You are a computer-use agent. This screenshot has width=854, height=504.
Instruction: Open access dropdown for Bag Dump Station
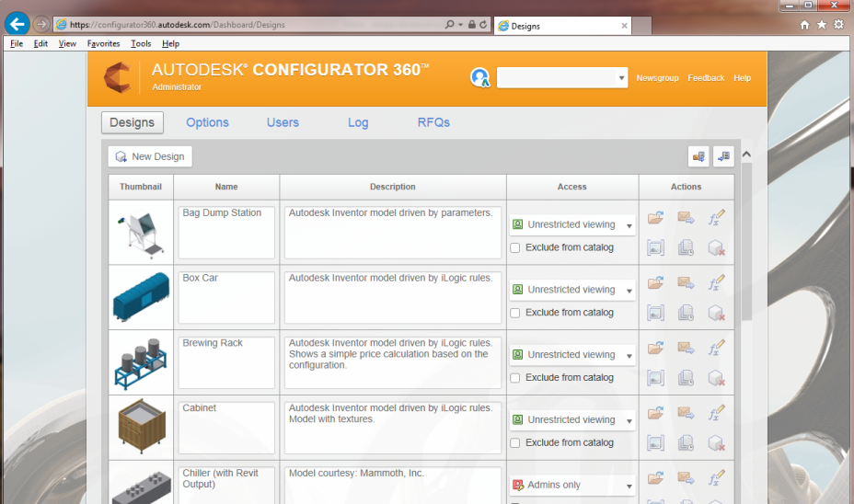[x=572, y=224]
